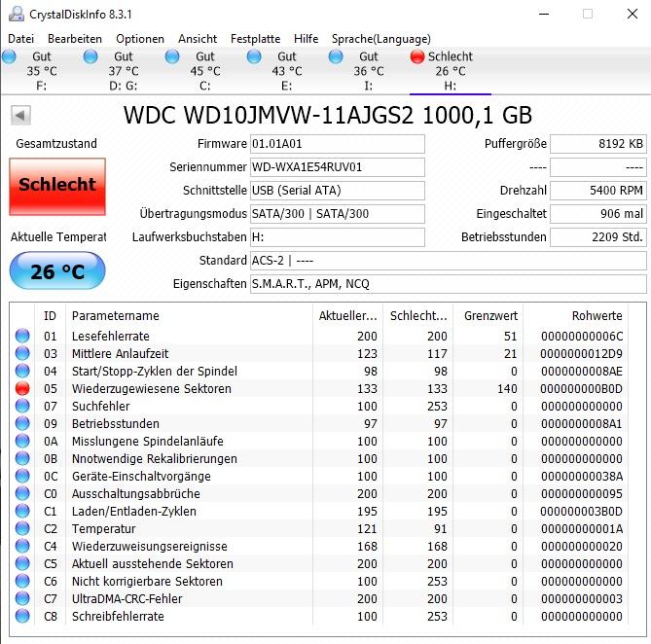Open the Optionen menu
Viewport: 651px width, 644px height.
[140, 39]
